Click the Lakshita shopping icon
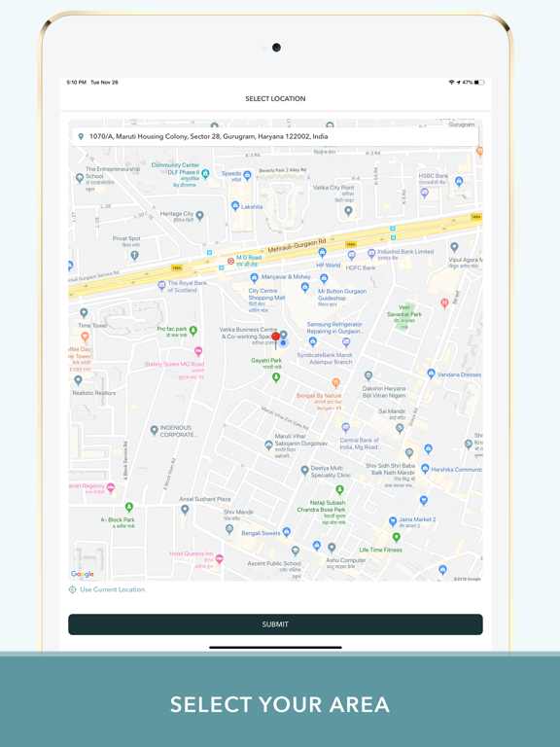This screenshot has width=560, height=747. [x=234, y=206]
